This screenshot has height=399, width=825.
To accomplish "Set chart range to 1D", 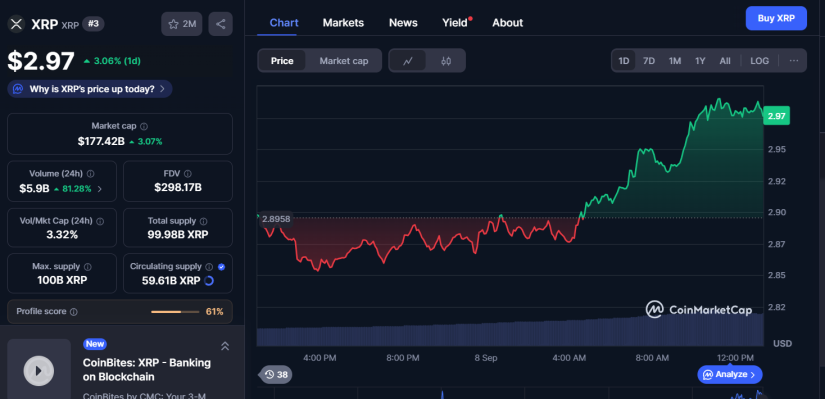I will [623, 61].
